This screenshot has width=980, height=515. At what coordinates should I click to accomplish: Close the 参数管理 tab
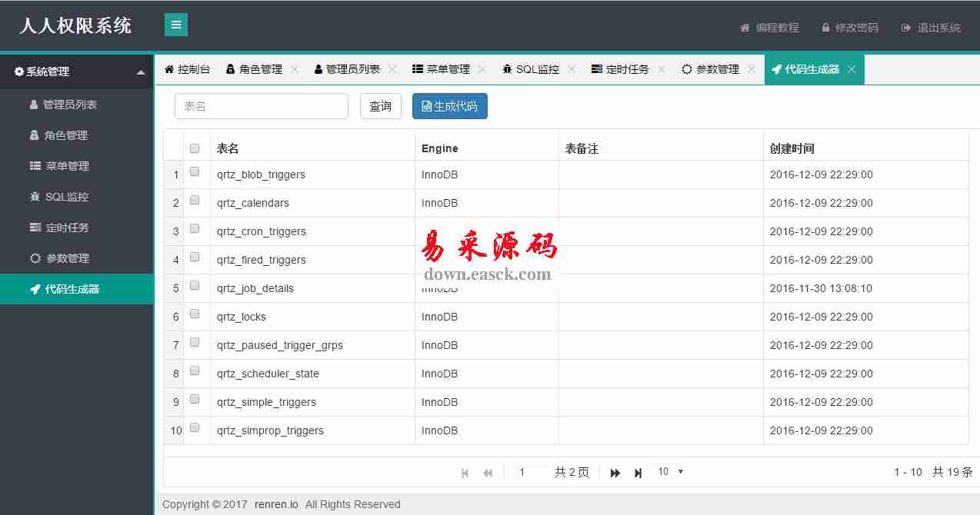[752, 69]
